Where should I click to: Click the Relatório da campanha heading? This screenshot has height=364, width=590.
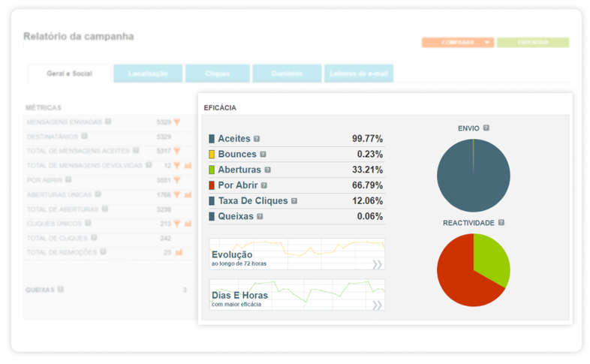point(79,37)
